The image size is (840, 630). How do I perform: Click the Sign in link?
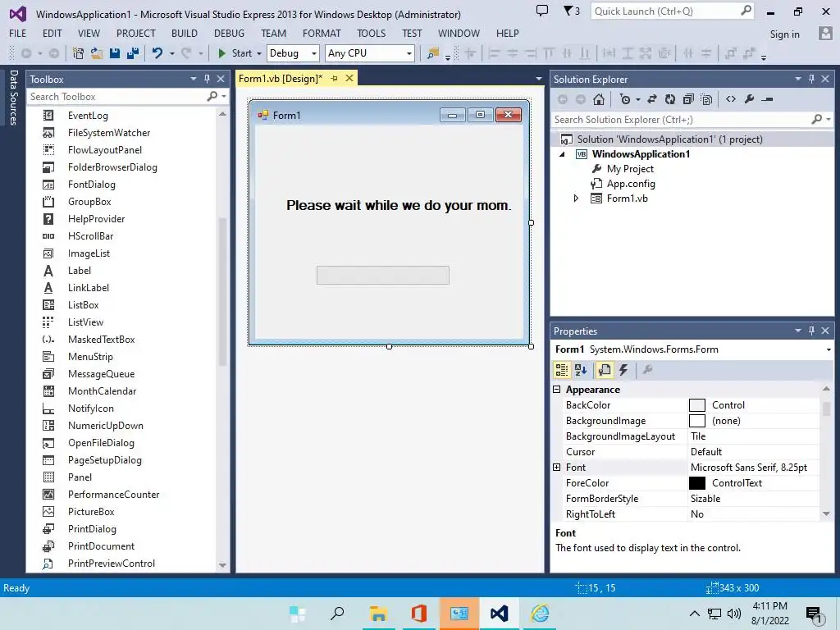point(784,34)
